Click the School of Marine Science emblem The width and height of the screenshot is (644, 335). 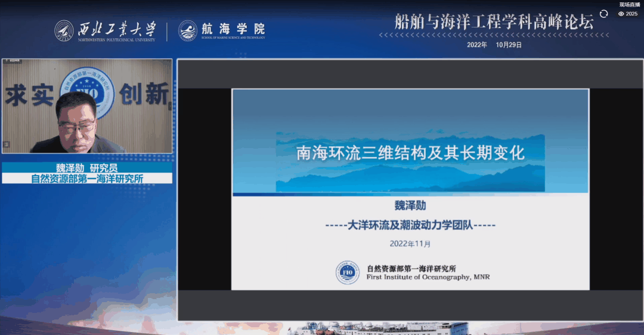coord(188,31)
